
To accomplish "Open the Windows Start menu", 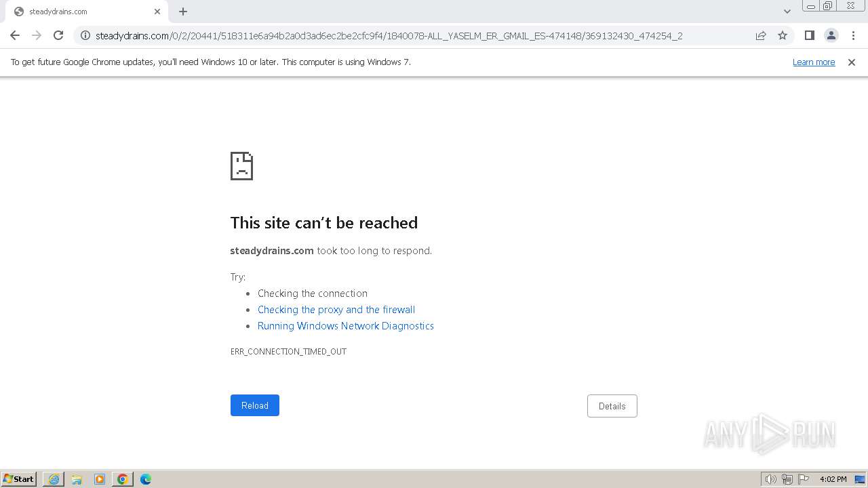I will [19, 479].
